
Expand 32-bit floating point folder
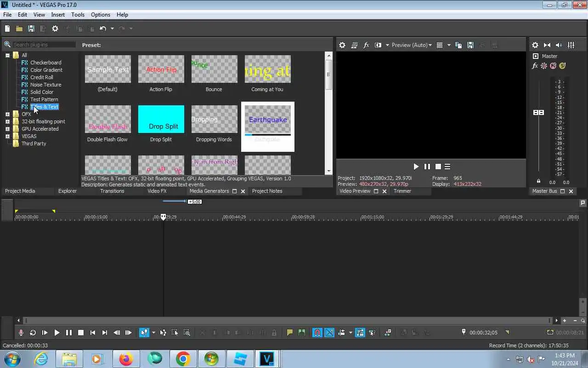7,121
